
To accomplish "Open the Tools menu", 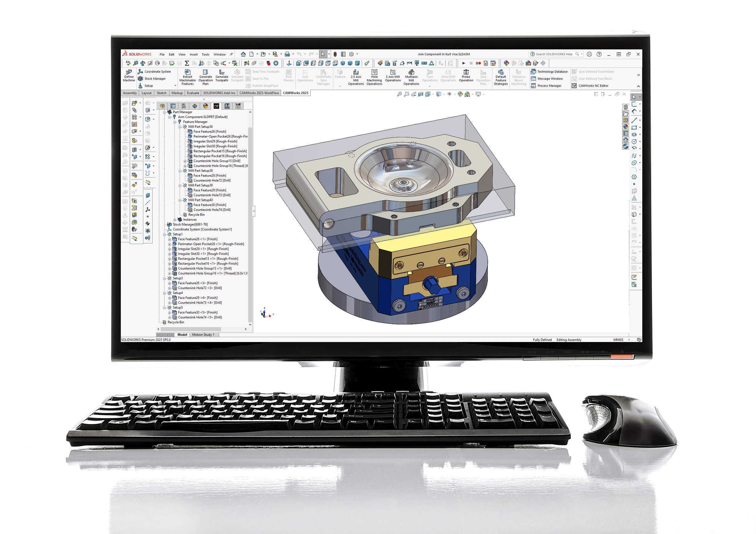I will coord(206,54).
